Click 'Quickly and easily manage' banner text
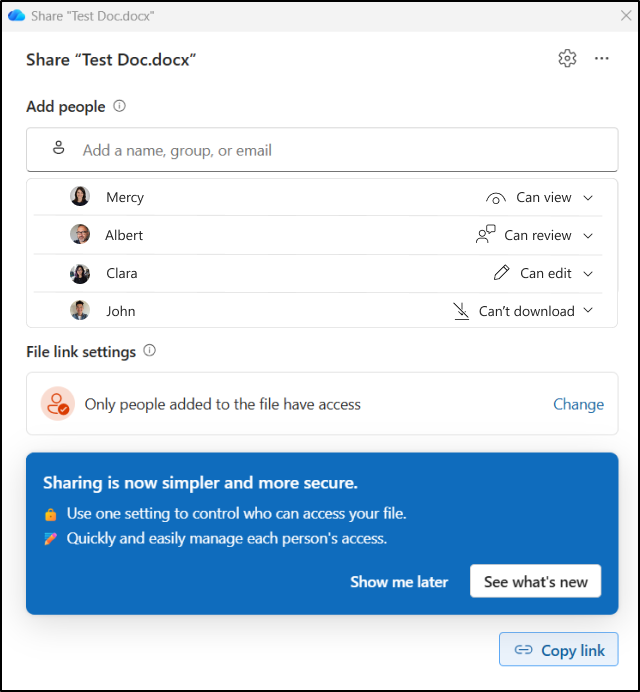The image size is (640, 692). (x=227, y=538)
